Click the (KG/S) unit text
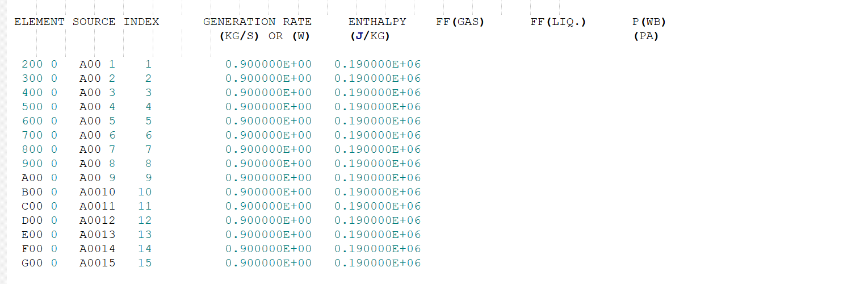 [x=239, y=36]
